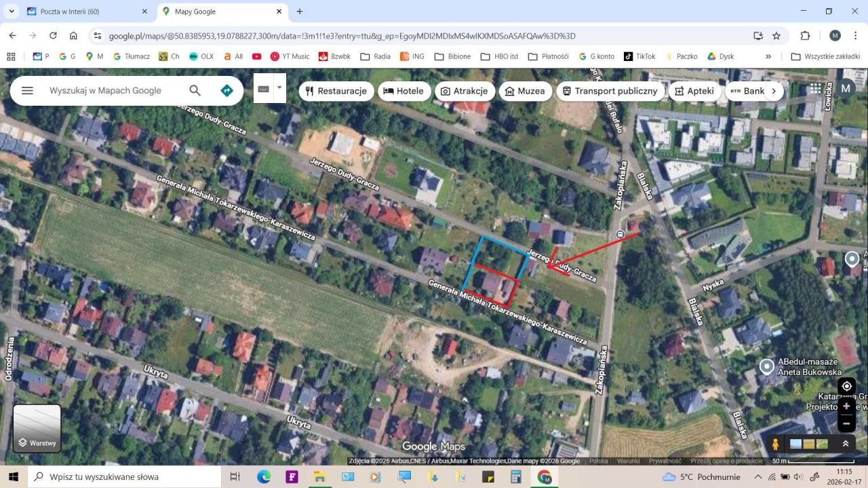Click the magnifier search icon in Maps
868x488 pixels.
tap(195, 91)
